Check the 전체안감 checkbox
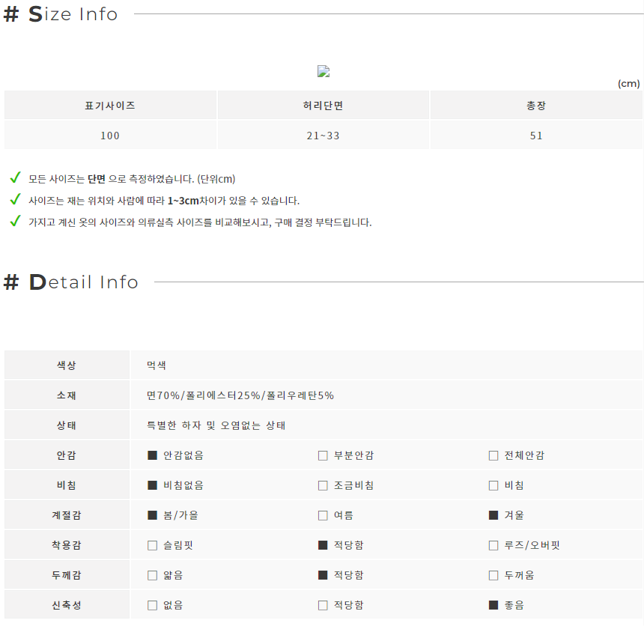 [x=493, y=455]
